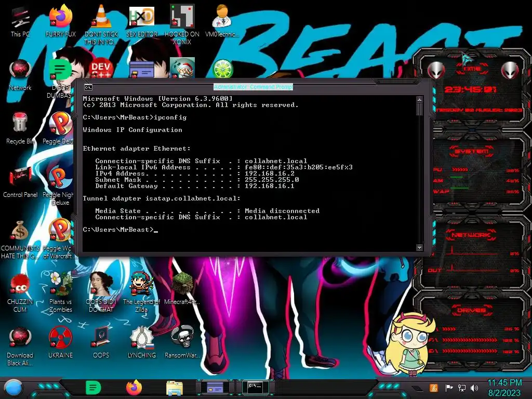Open the Network desktop icon
This screenshot has width=532, height=399.
(20, 75)
